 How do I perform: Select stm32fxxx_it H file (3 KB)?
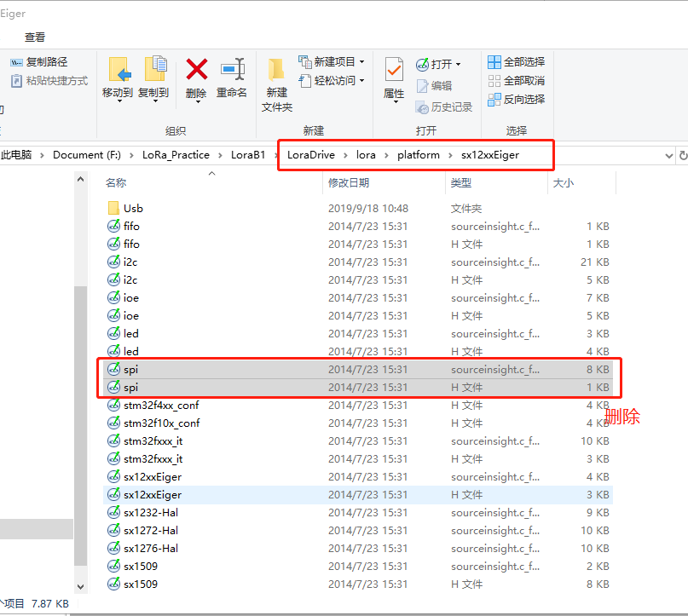(358, 459)
